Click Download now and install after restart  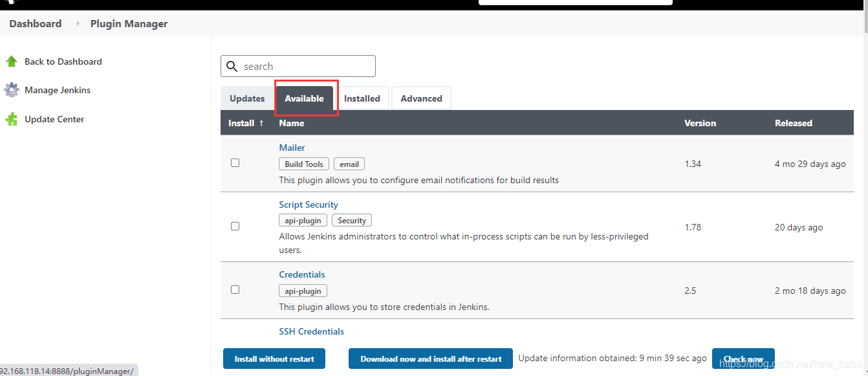click(431, 359)
